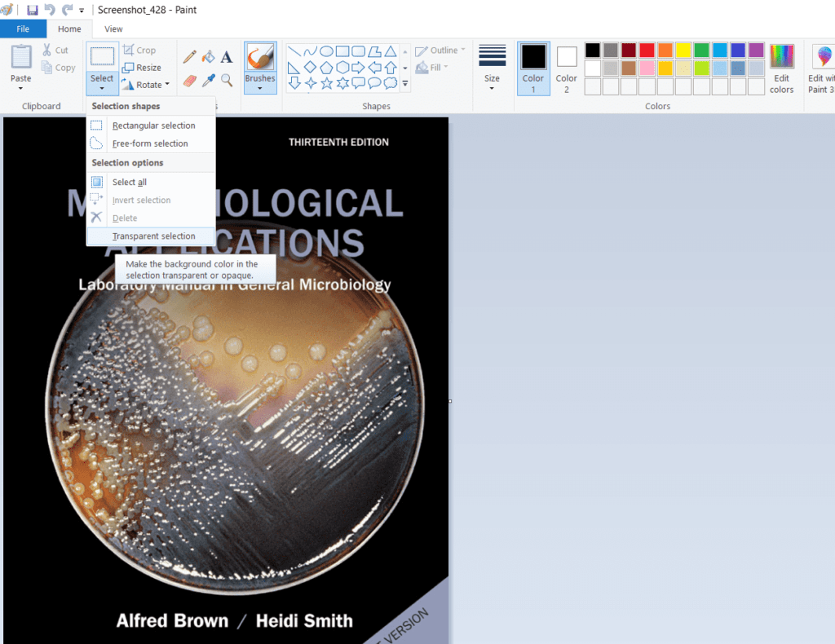Open the File menu
Screen dimensions: 835x644
(x=23, y=29)
